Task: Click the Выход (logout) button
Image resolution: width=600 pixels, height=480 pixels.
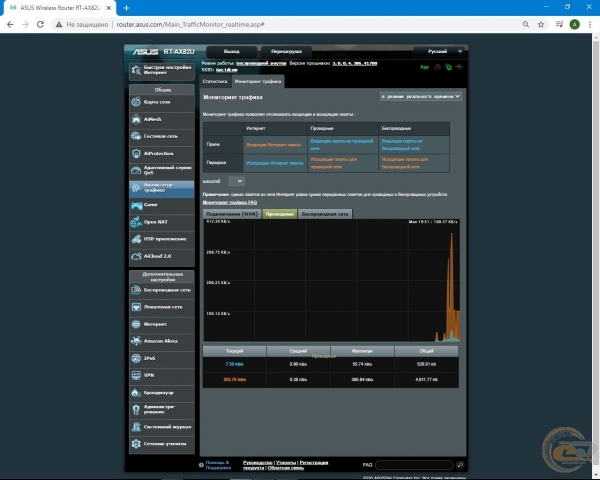Action: (x=232, y=51)
